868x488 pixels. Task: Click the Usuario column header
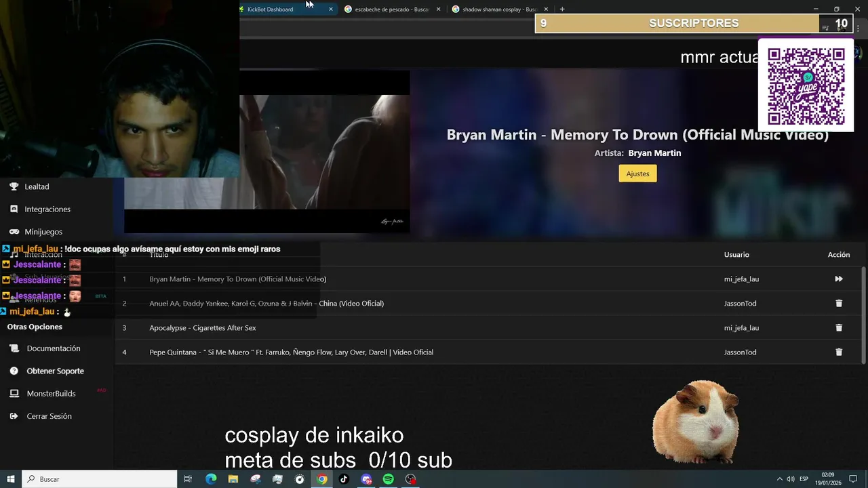(x=736, y=255)
